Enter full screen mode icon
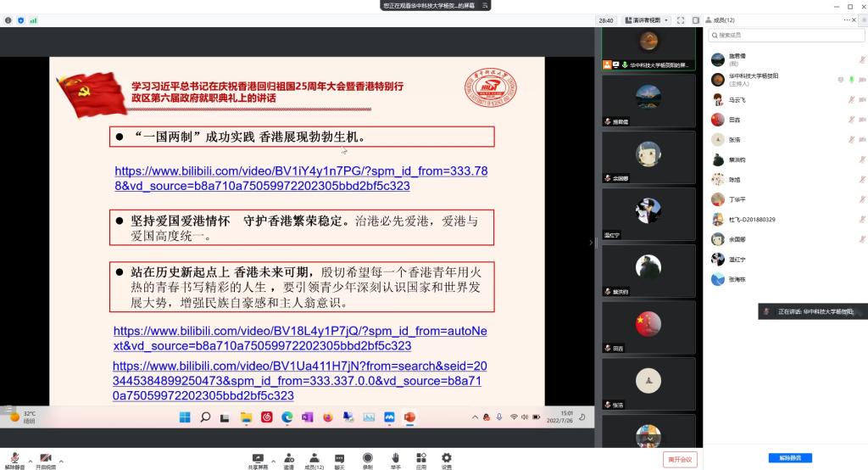Viewport: 868px width, 470px height. (x=681, y=20)
